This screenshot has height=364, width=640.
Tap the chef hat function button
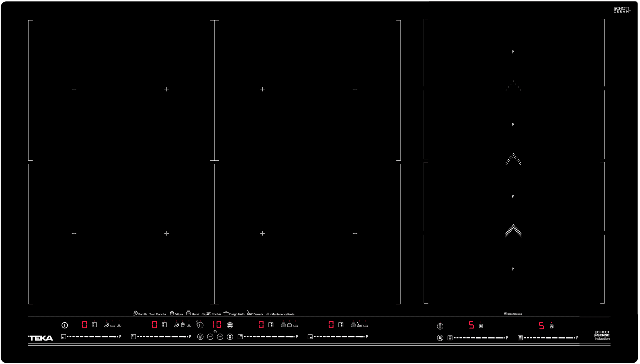point(200,337)
